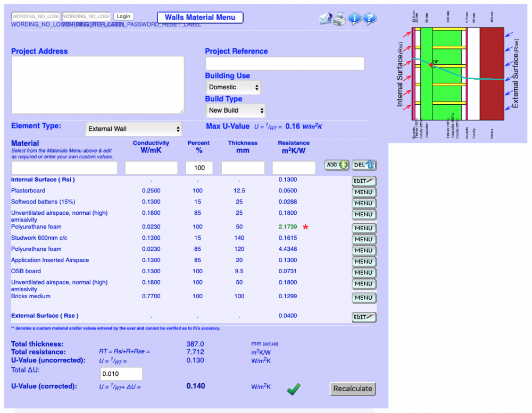Open MENU for OSB board row
This screenshot has width=532, height=413.
coord(364,273)
